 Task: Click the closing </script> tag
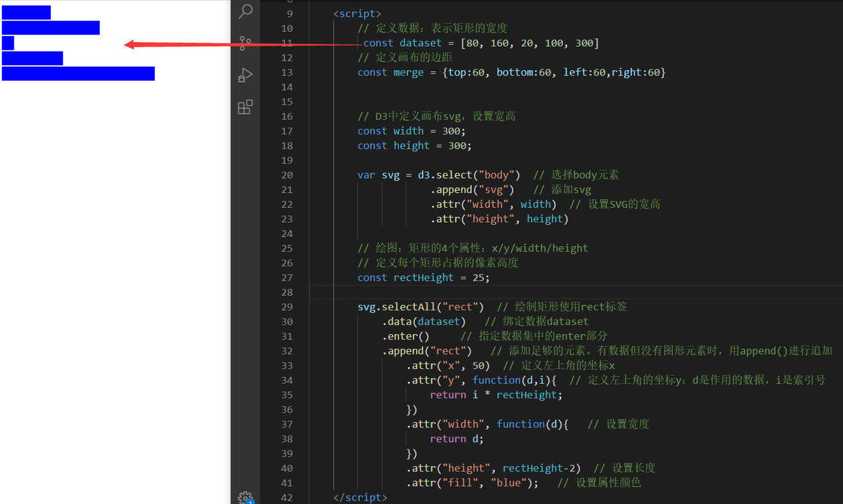(x=360, y=497)
